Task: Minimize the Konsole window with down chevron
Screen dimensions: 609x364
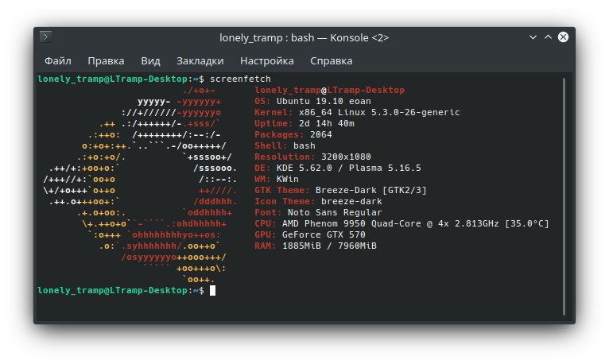Action: point(533,37)
